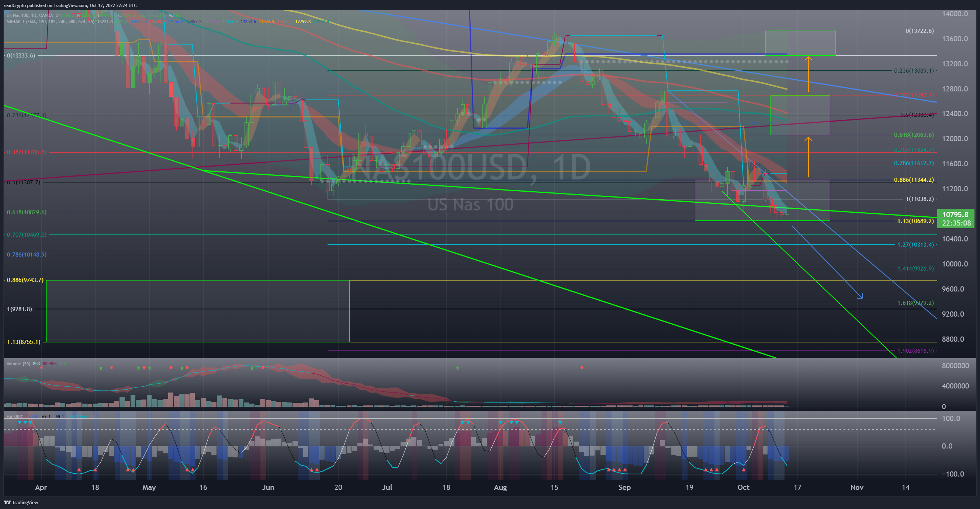Click −100.0 on the oscillator axis
Viewport: 980px width, 509px height.
click(953, 474)
